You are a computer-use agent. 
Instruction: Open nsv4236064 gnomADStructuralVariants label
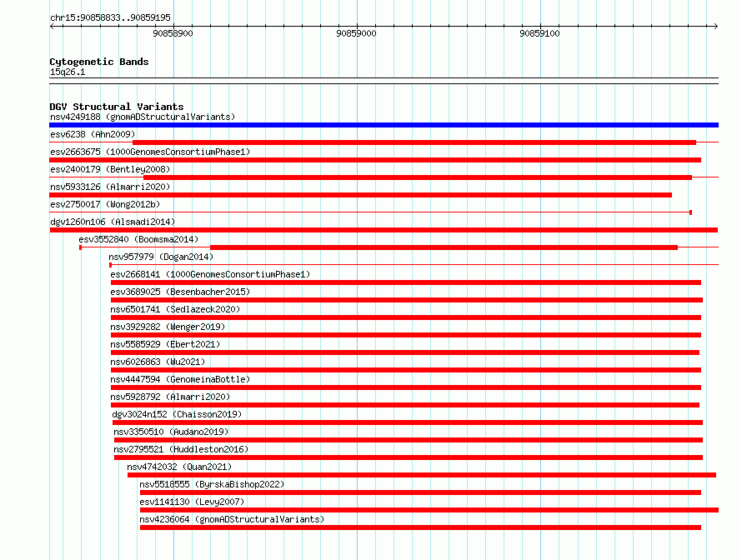232,519
